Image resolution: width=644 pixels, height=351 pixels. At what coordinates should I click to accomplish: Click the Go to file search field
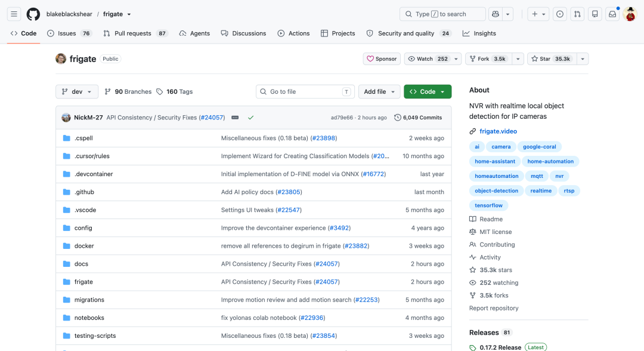(305, 92)
